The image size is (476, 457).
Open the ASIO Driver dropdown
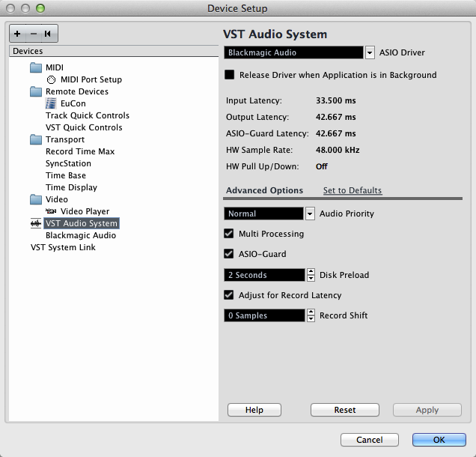click(370, 52)
